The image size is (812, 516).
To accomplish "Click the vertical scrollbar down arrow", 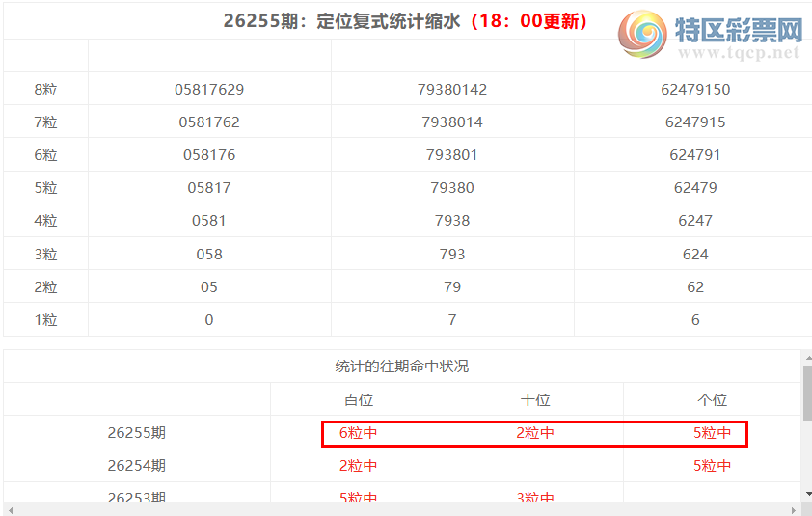I will (807, 495).
